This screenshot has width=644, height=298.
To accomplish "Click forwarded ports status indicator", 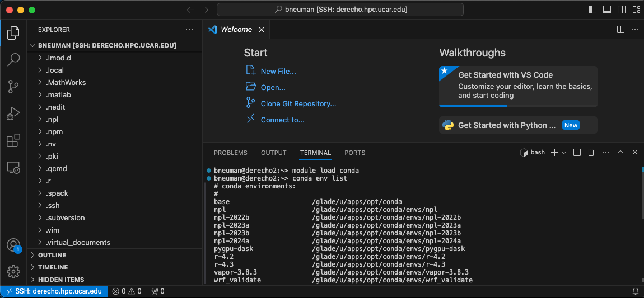I will point(158,291).
